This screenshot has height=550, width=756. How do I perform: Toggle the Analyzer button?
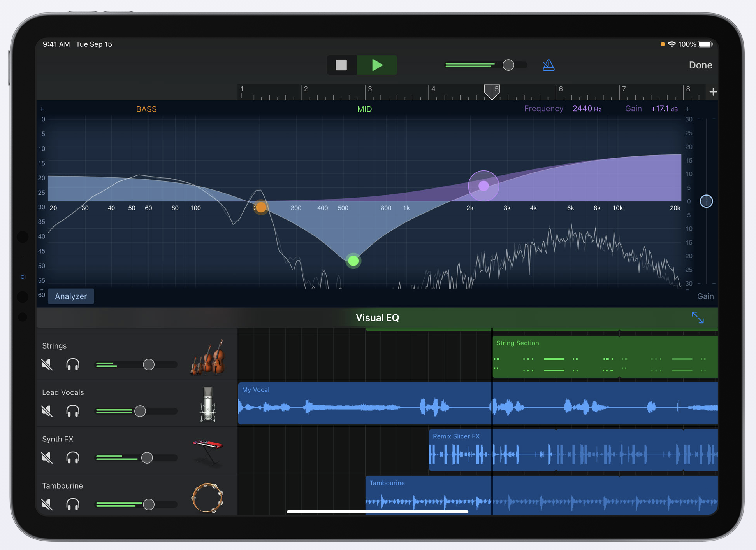point(71,296)
